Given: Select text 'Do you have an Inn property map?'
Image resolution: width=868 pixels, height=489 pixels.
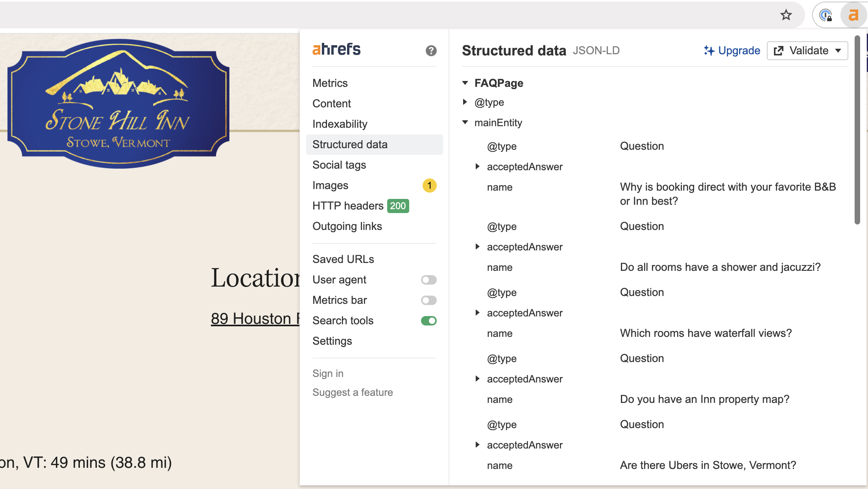Looking at the screenshot, I should (705, 399).
